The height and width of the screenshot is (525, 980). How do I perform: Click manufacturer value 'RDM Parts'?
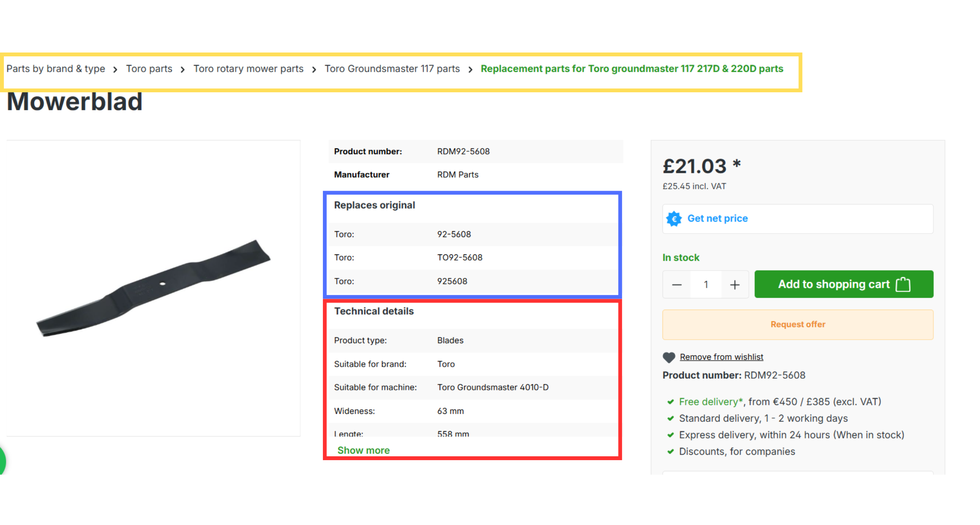[x=458, y=174]
